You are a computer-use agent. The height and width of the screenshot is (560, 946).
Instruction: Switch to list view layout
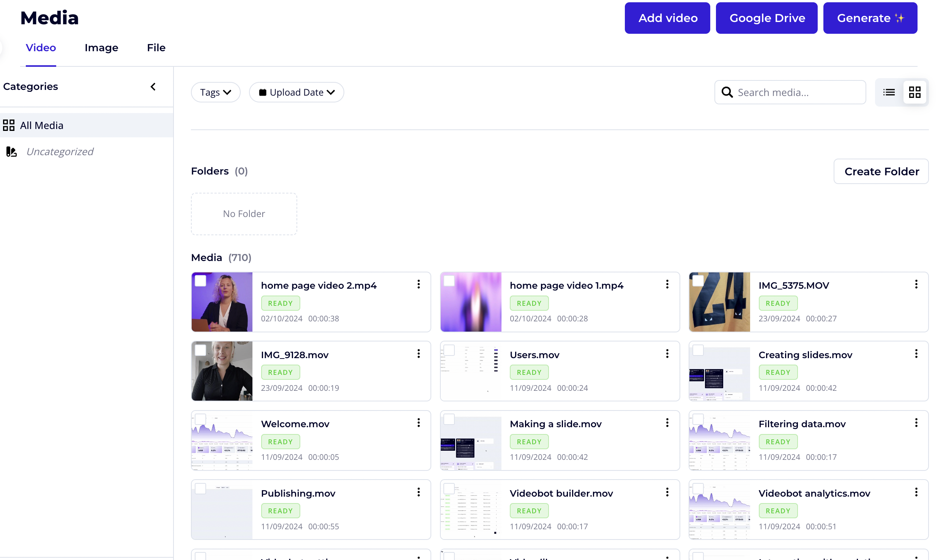coord(889,92)
